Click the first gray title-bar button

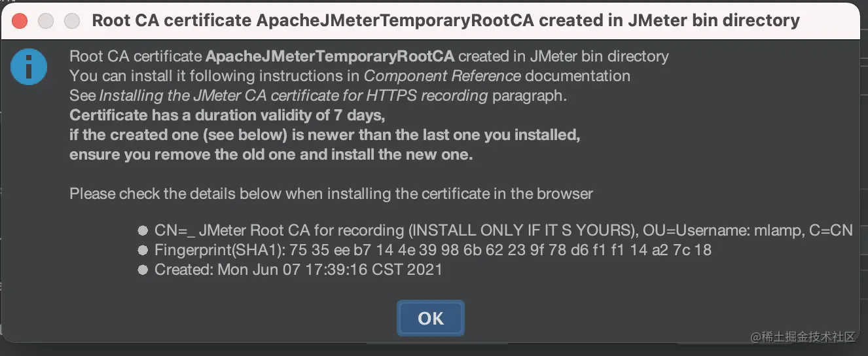[46, 20]
